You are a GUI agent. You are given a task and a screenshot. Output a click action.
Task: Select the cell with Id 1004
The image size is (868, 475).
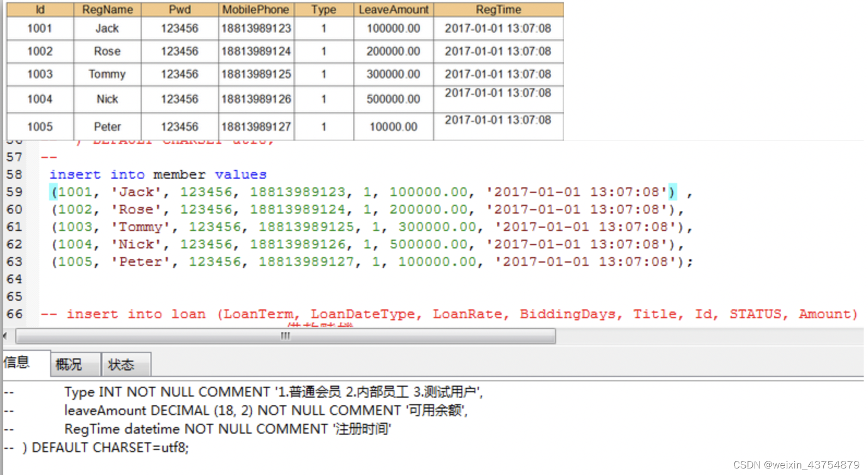click(40, 99)
